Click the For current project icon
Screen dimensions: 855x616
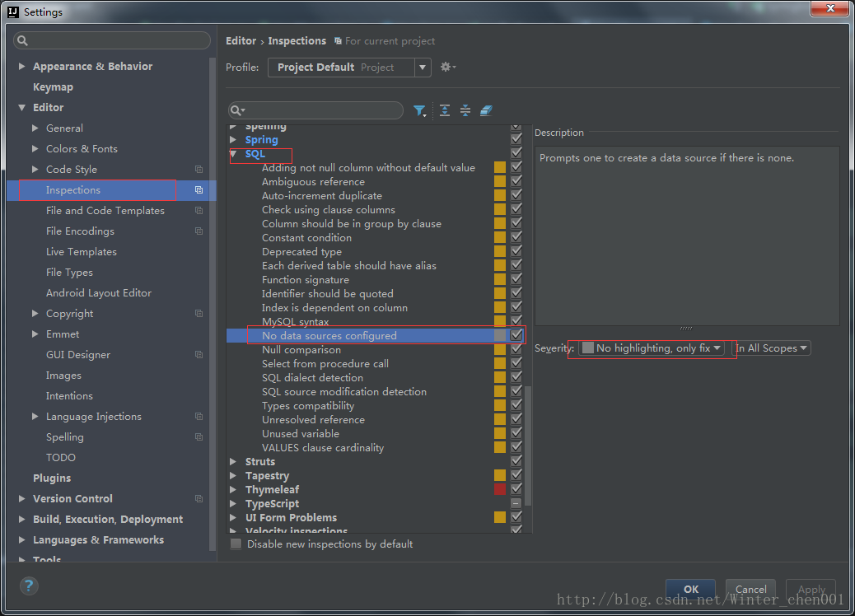[x=338, y=41]
